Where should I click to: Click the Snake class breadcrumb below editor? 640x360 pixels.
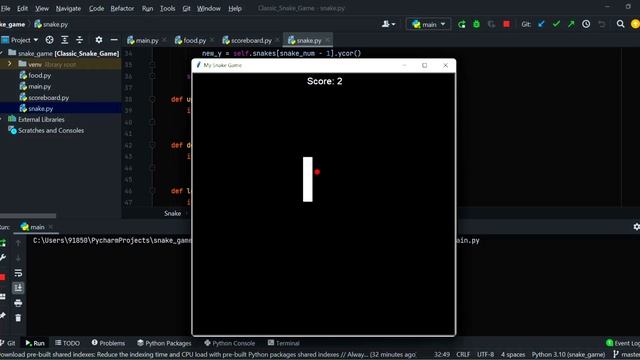tap(172, 213)
